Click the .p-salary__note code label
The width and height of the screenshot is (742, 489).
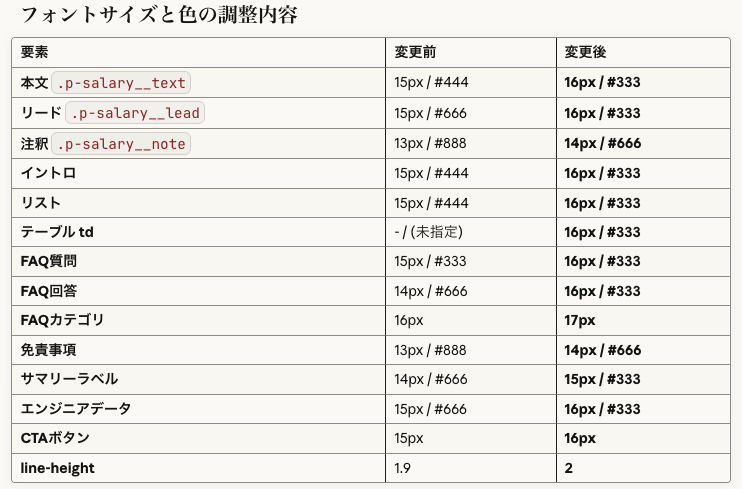click(x=120, y=143)
